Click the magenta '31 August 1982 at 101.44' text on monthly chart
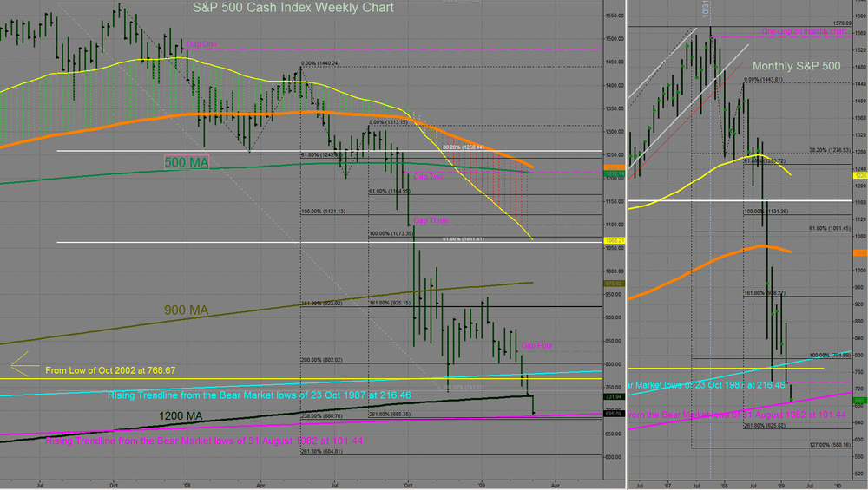Image resolution: width=868 pixels, height=490 pixels. (x=737, y=415)
